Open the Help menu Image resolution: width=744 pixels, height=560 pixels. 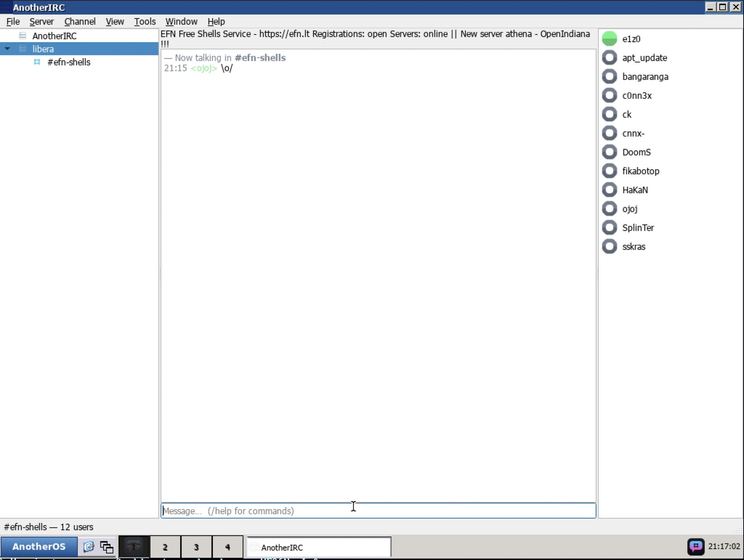tap(216, 22)
